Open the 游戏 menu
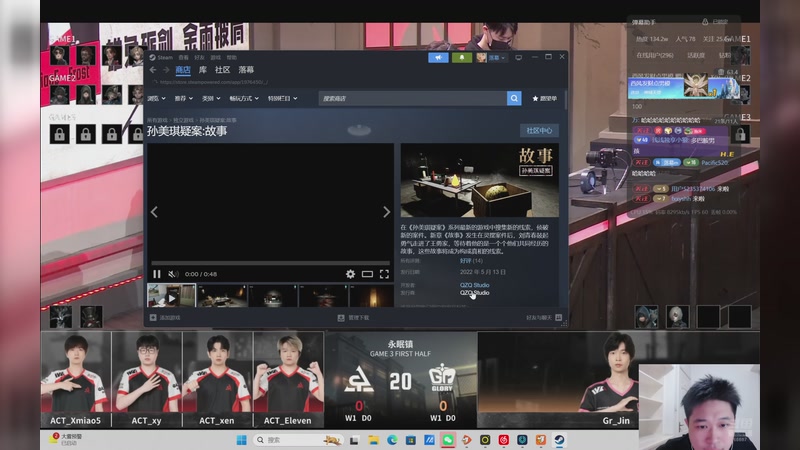This screenshot has width=800, height=450. (216, 58)
